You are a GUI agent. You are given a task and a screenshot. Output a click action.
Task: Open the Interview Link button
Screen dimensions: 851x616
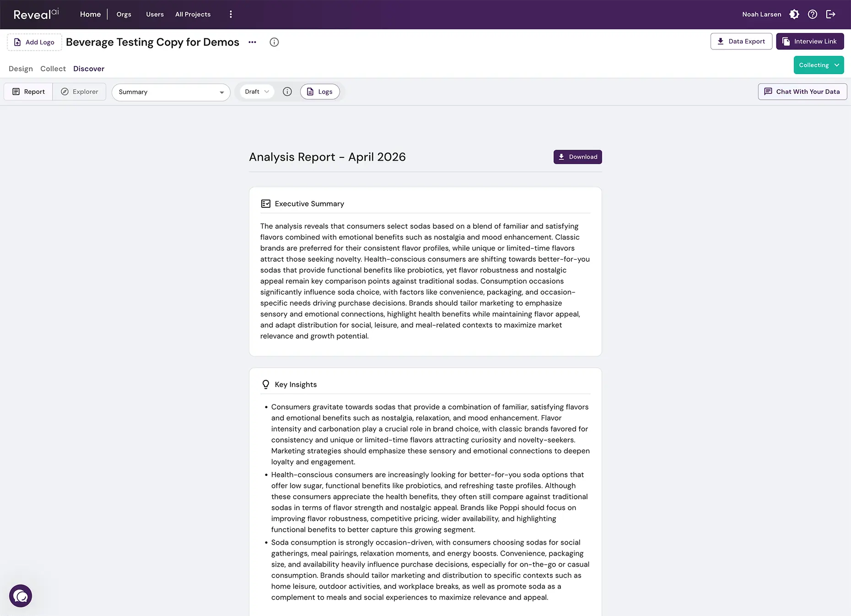pyautogui.click(x=810, y=41)
